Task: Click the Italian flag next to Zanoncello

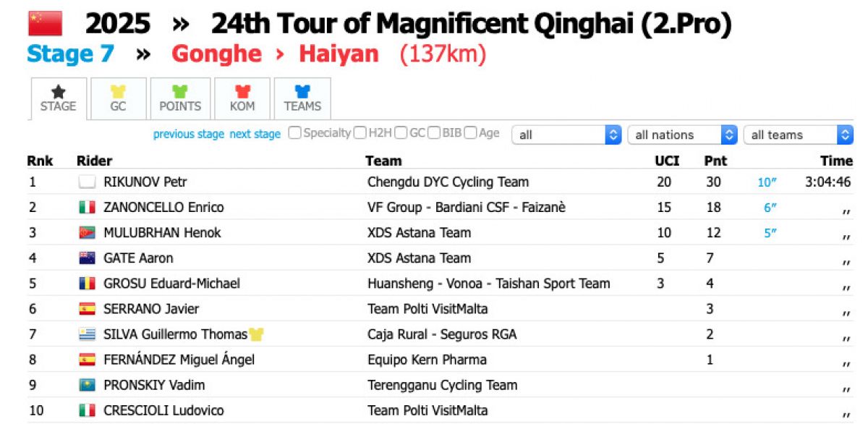Action: (x=87, y=208)
